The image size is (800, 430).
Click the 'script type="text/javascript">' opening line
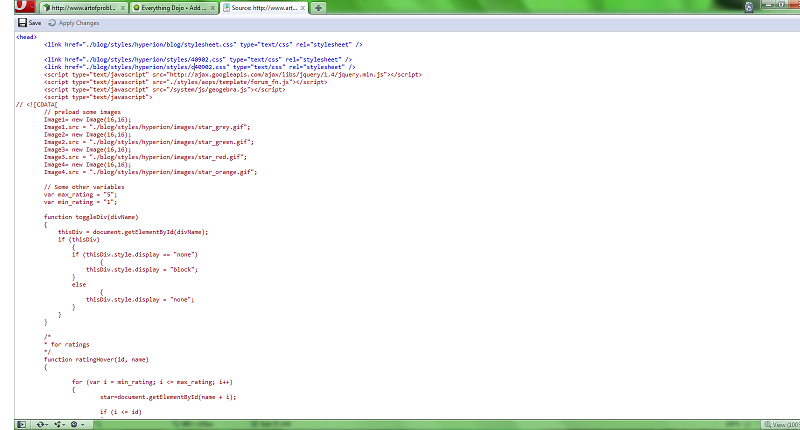coord(98,97)
